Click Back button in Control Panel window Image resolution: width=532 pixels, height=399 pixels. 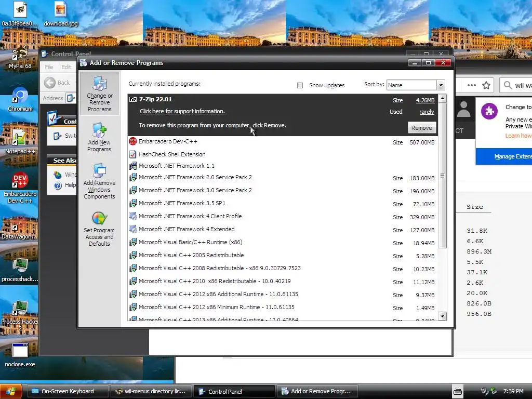(x=57, y=83)
